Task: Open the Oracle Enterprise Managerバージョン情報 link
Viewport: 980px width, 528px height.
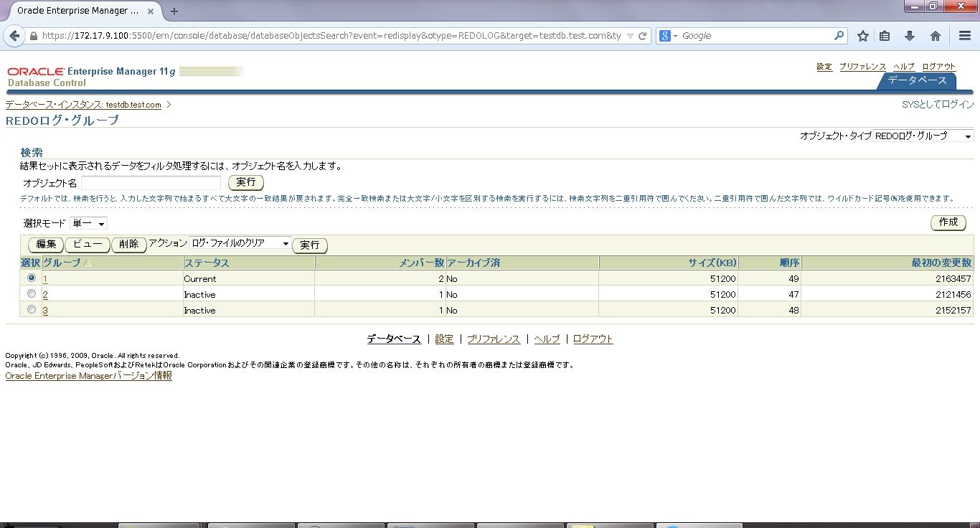Action: pos(88,375)
